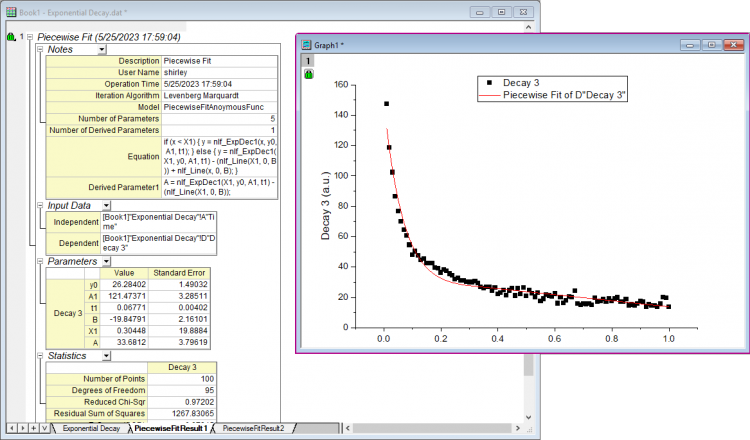Click the green lock icon beside Piecewise Fit
Screen dimensions: 750x440
pyautogui.click(x=11, y=37)
